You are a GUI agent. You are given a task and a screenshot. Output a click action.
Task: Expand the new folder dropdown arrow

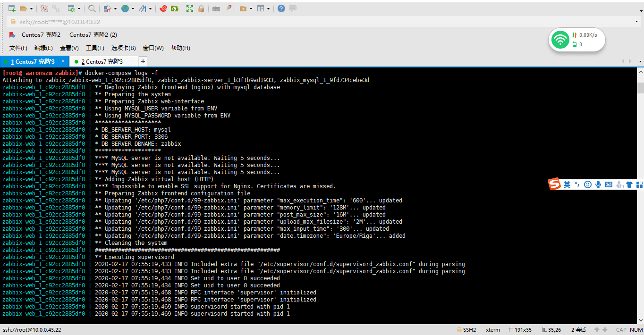251,8
